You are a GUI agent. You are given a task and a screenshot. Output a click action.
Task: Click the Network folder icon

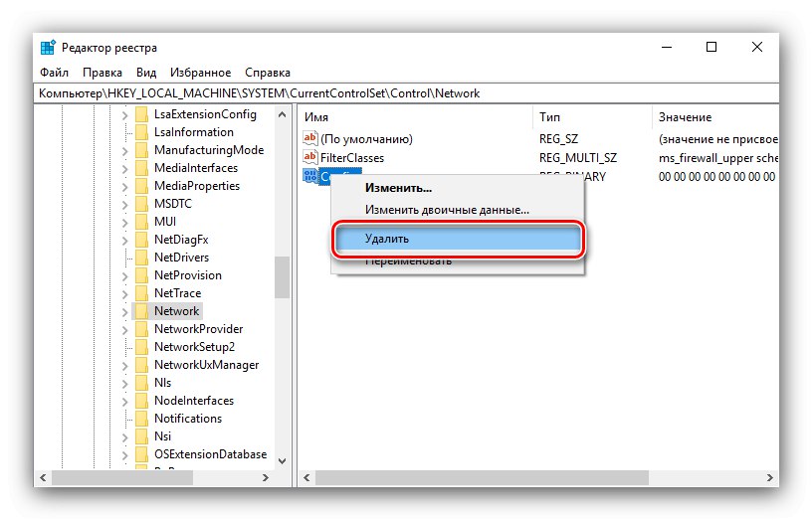click(141, 311)
